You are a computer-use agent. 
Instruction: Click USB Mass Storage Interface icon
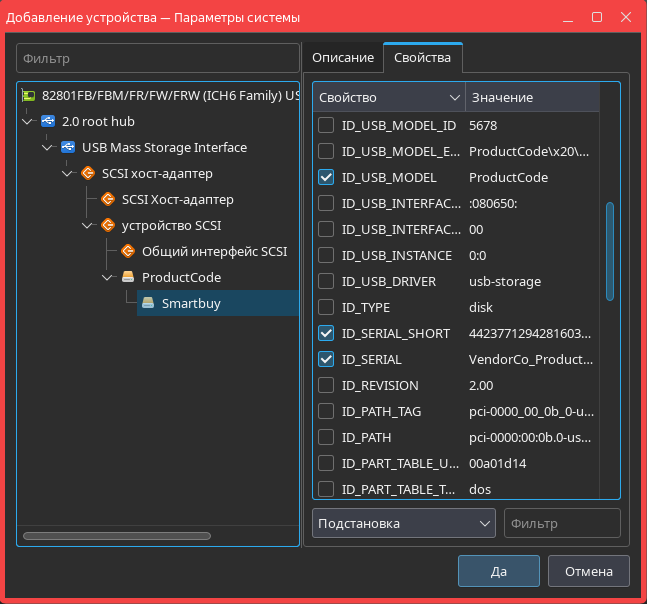[x=68, y=148]
